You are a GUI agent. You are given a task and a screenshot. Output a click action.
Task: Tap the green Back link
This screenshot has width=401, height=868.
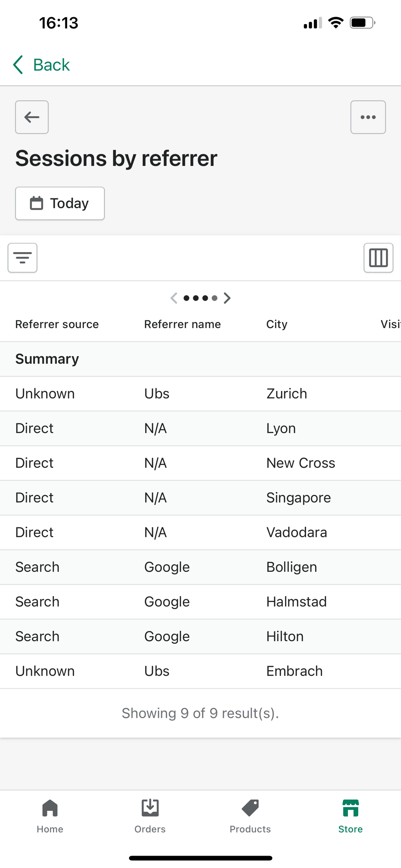41,65
